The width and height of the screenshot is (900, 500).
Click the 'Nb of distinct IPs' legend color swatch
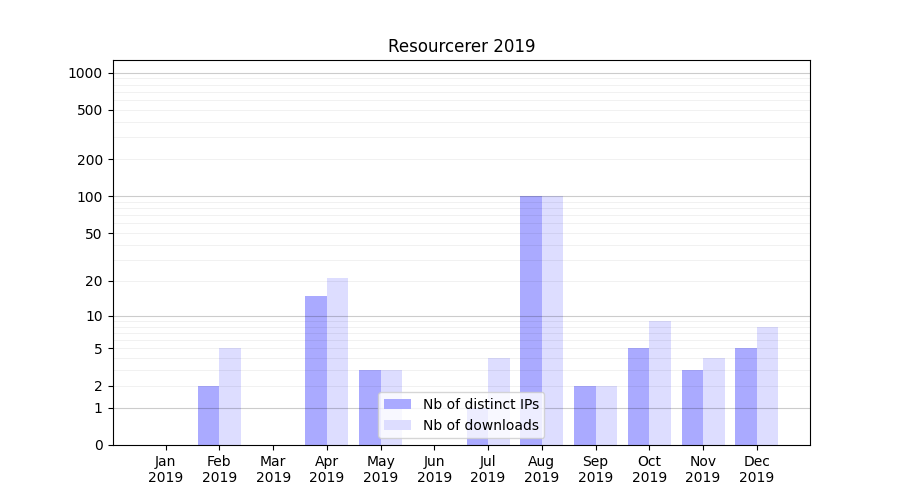tap(397, 404)
